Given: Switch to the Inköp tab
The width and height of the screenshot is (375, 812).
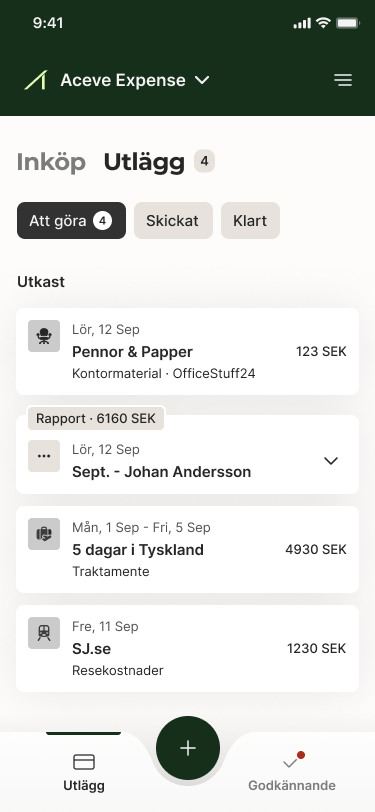Looking at the screenshot, I should [51, 162].
